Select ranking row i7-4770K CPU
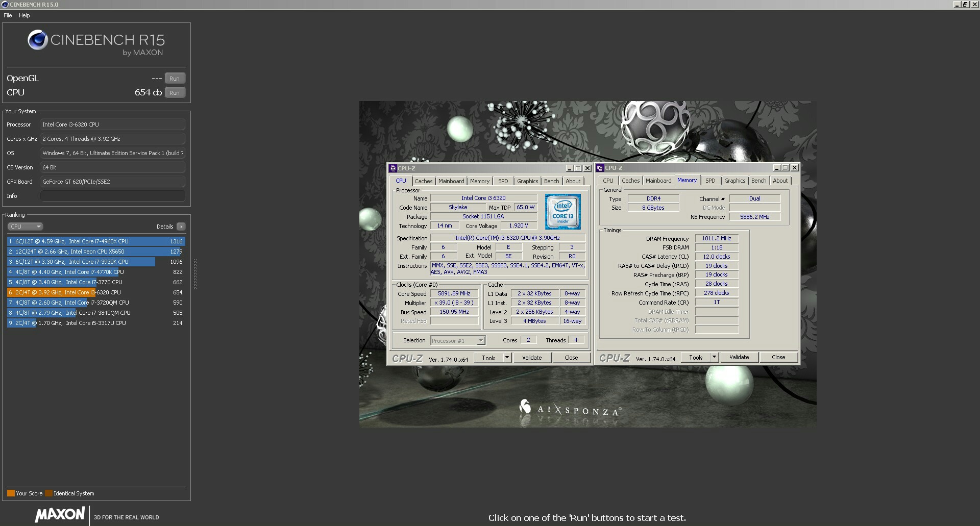This screenshot has width=980, height=526. 96,272
